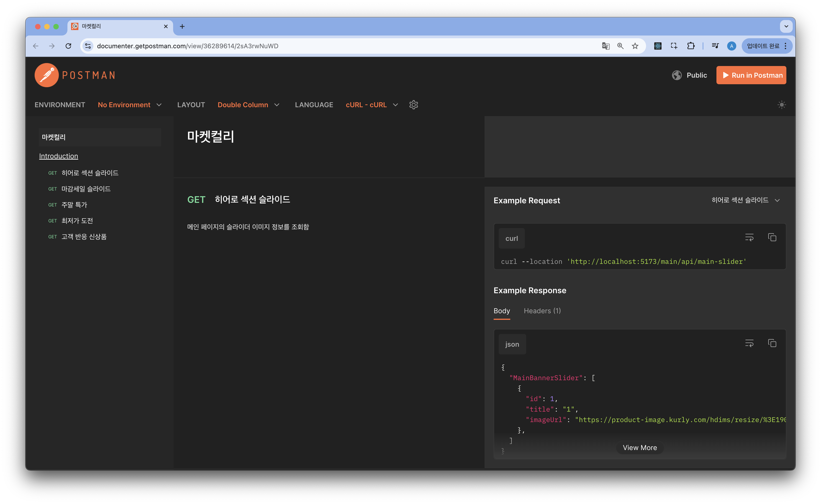This screenshot has width=821, height=504.
Task: Click the 마켓컬리 main heading
Action: [210, 137]
